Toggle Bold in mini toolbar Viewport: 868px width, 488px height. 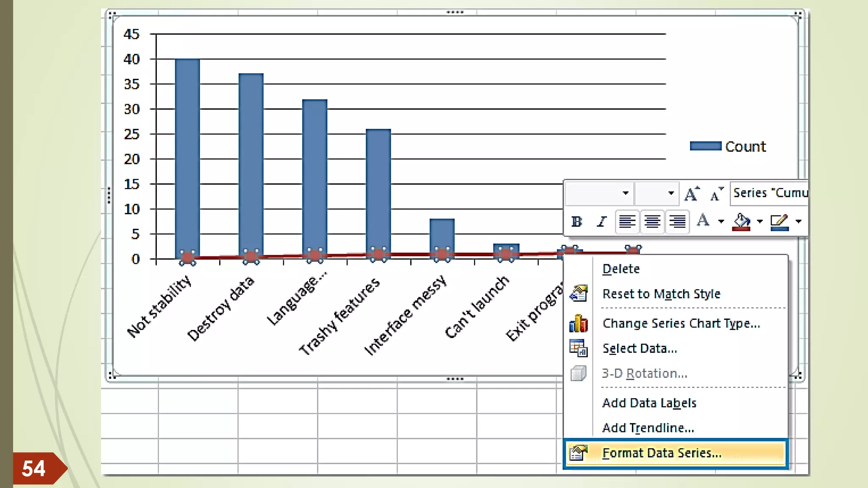tap(576, 221)
